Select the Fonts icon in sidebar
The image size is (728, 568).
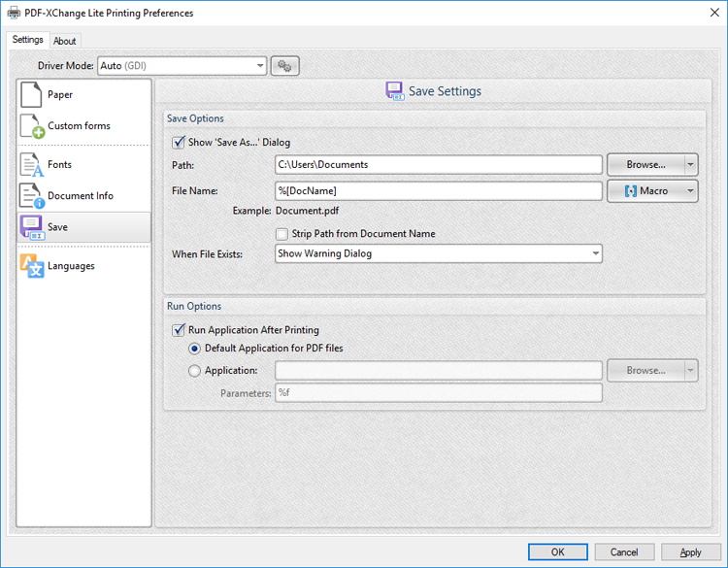(x=32, y=165)
